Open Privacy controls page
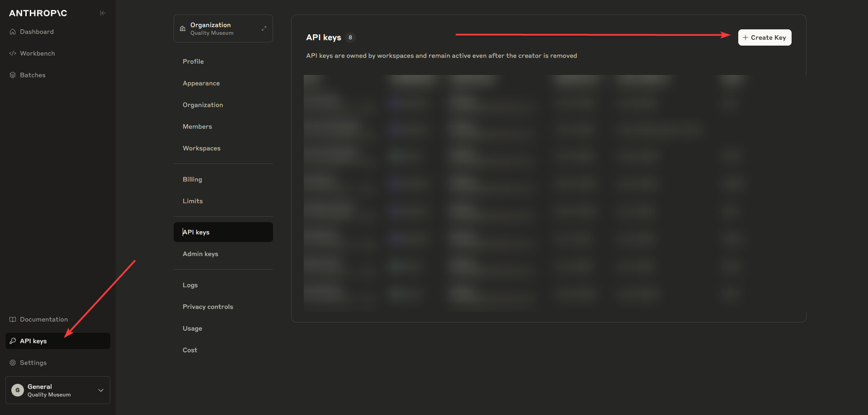 tap(223, 307)
